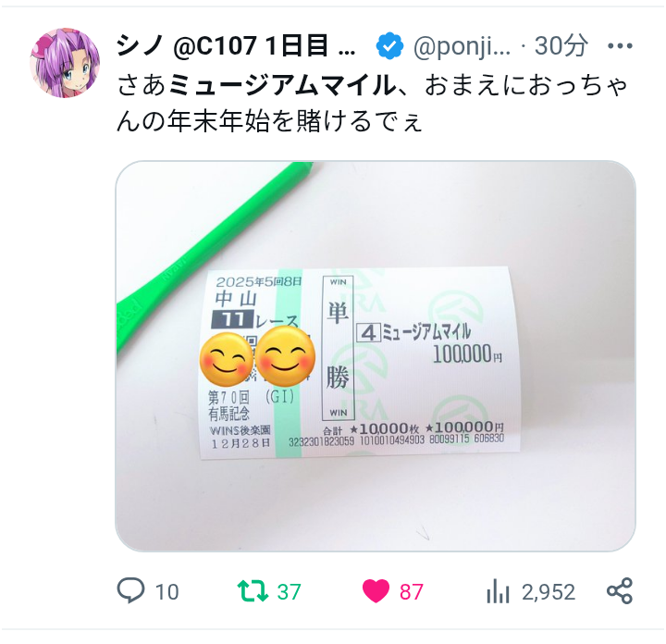Click the blue verified badge

(x=389, y=46)
